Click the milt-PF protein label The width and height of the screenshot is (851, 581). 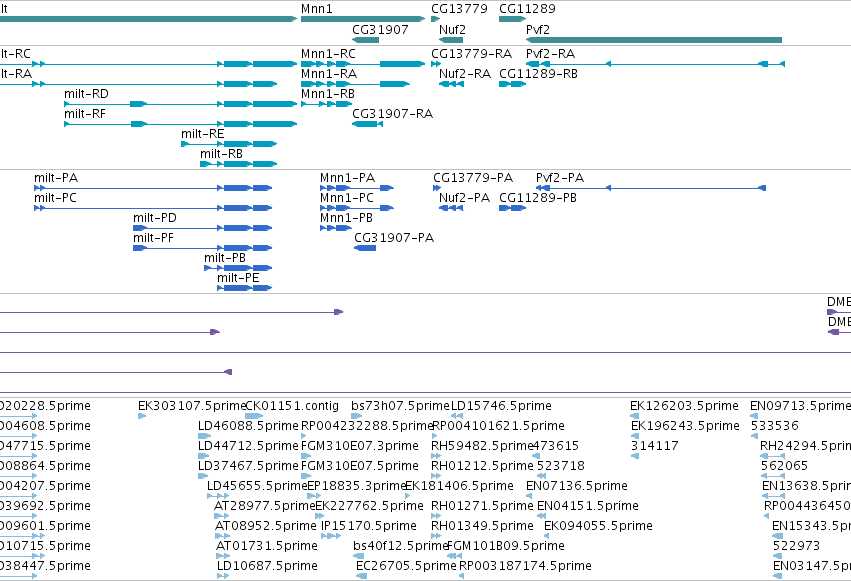click(x=154, y=238)
